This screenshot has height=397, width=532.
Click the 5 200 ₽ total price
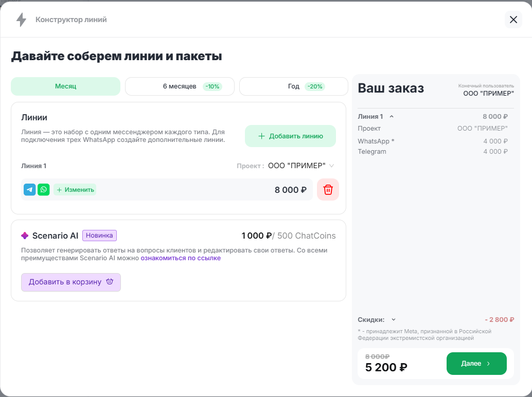[386, 367]
